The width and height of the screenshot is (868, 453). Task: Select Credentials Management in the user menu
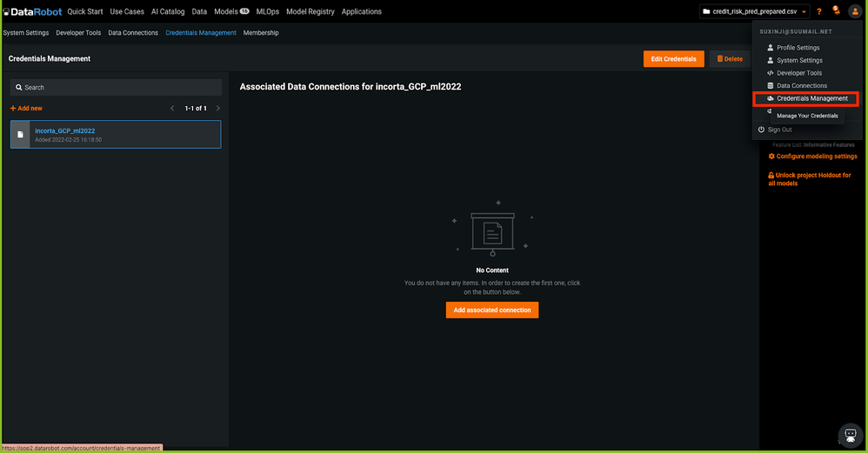[811, 98]
